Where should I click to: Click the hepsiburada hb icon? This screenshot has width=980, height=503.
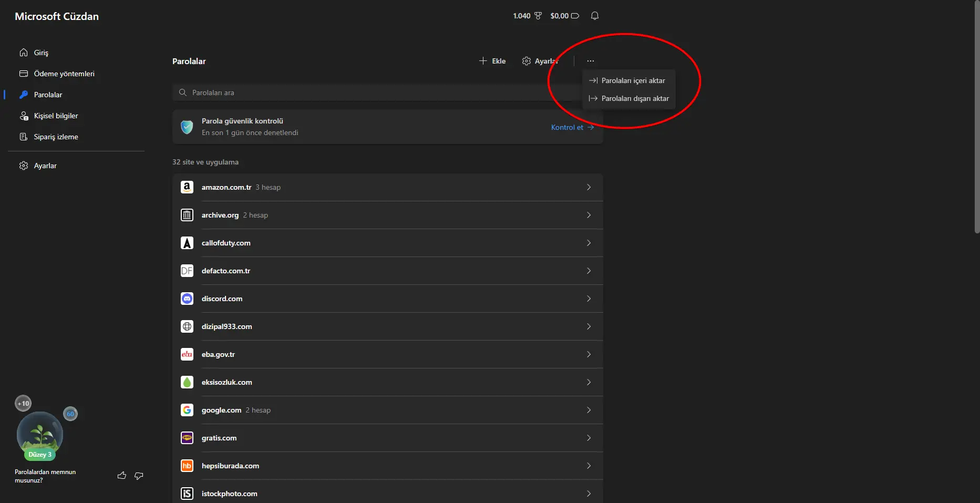click(x=187, y=466)
